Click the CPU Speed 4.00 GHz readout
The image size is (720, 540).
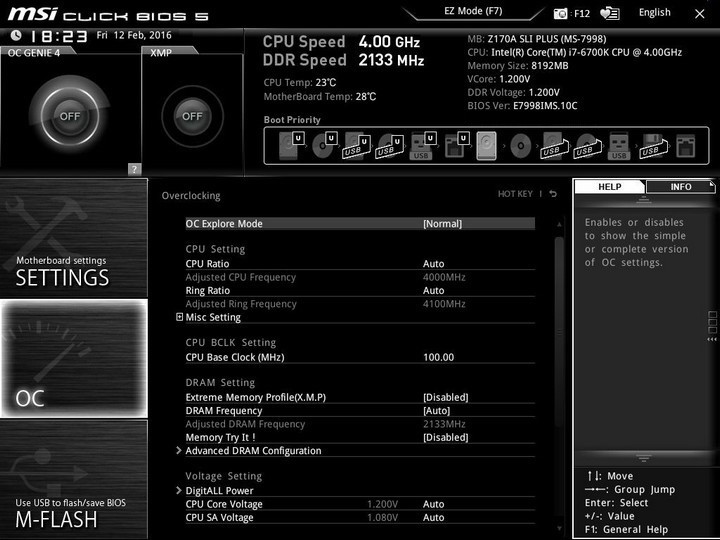tap(342, 42)
